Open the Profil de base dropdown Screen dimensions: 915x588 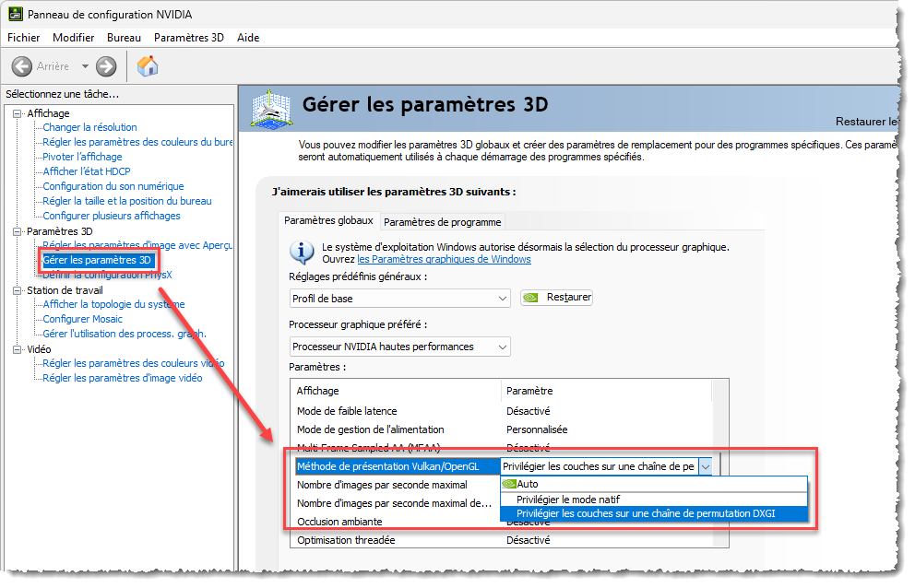point(399,299)
